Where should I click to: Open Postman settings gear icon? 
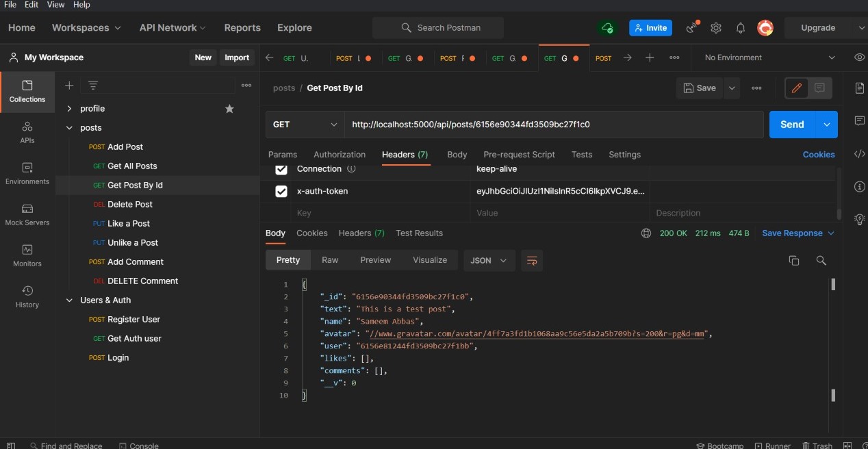(x=716, y=28)
